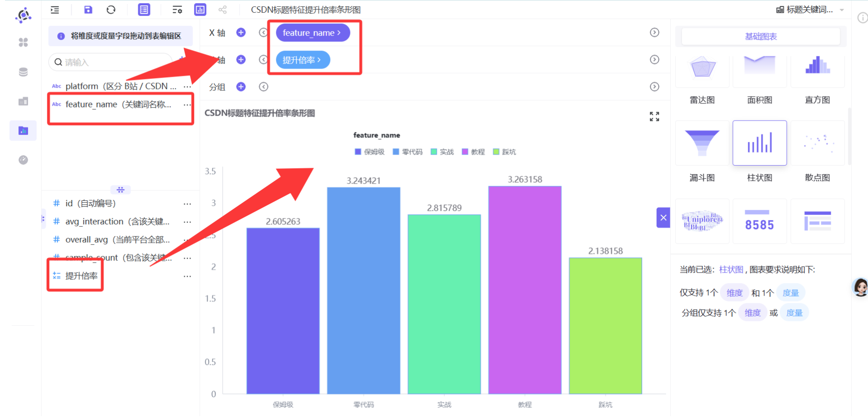Open more options for feature_name field
The height and width of the screenshot is (418, 868).
pyautogui.click(x=187, y=105)
